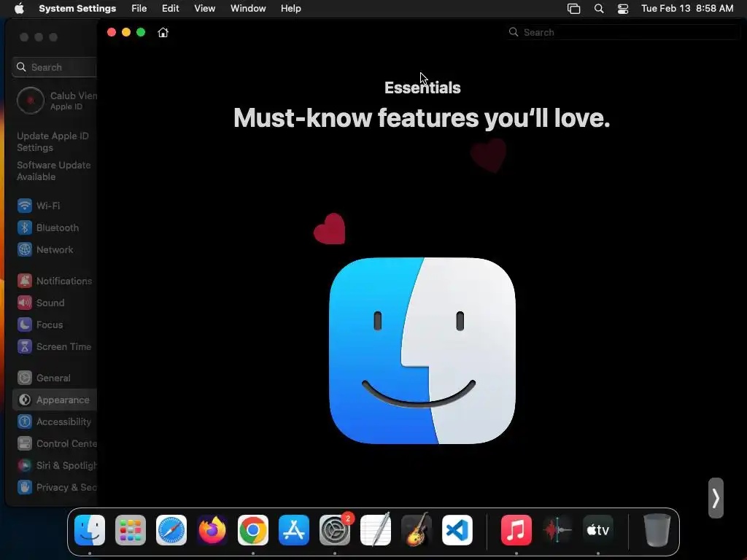Screen dimensions: 747x560
Task: Open Music app from the Dock
Action: point(516,530)
